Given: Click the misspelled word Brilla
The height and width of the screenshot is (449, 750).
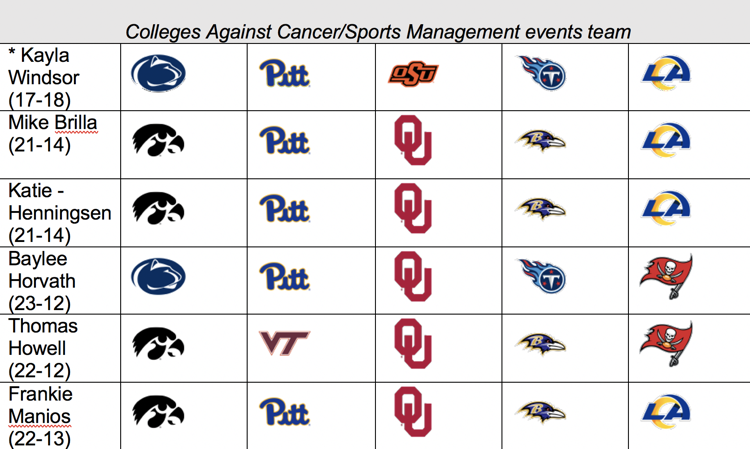Looking at the screenshot, I should 76,122.
